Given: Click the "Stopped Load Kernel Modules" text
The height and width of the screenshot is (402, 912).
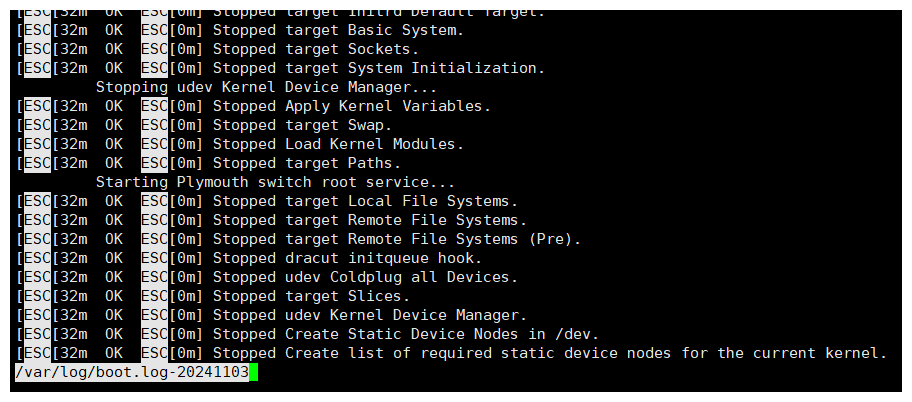Looking at the screenshot, I should [339, 144].
